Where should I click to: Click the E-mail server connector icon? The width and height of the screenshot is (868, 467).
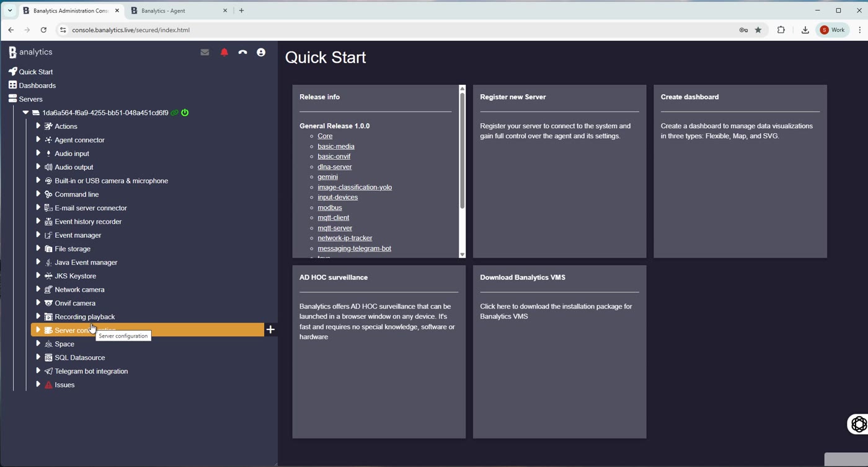pos(48,208)
